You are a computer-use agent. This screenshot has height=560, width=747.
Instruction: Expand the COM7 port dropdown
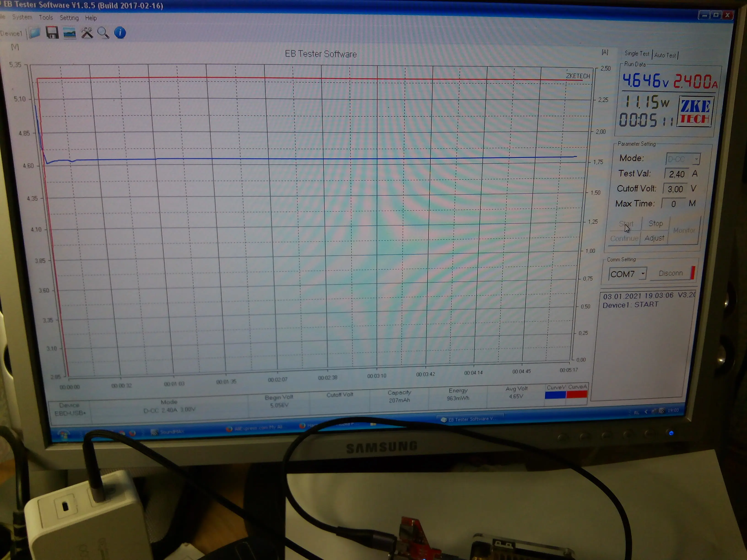click(643, 273)
